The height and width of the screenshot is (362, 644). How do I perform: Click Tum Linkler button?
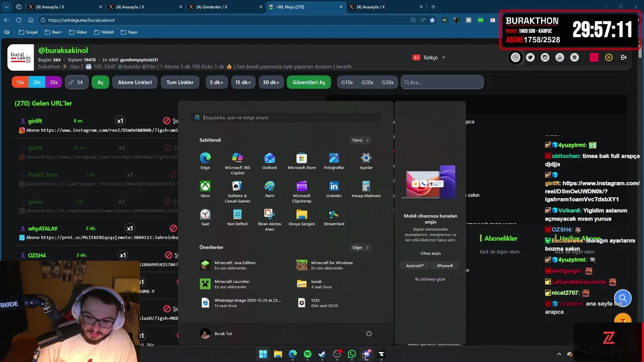pyautogui.click(x=180, y=82)
